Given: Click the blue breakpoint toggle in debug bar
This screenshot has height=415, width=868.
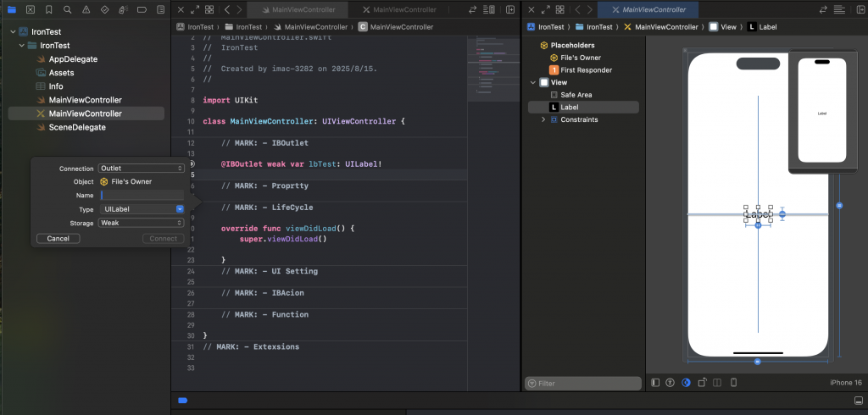Looking at the screenshot, I should click(183, 400).
